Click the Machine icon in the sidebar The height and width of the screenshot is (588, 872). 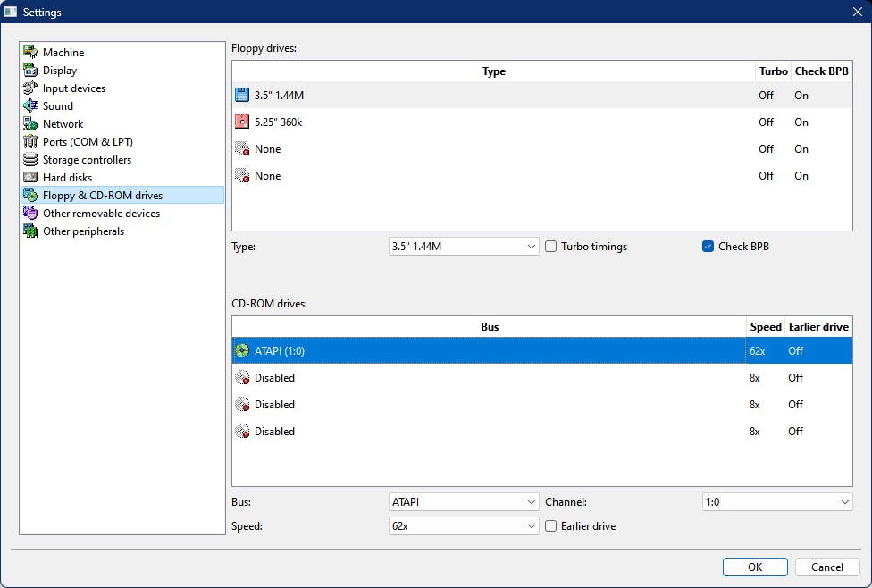tap(30, 53)
